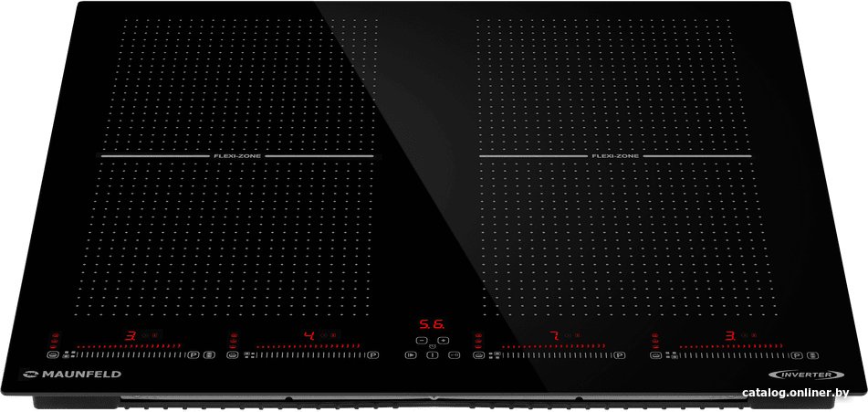Tap the pause/play Stop&Go button
The width and height of the screenshot is (868, 412).
click(x=410, y=354)
